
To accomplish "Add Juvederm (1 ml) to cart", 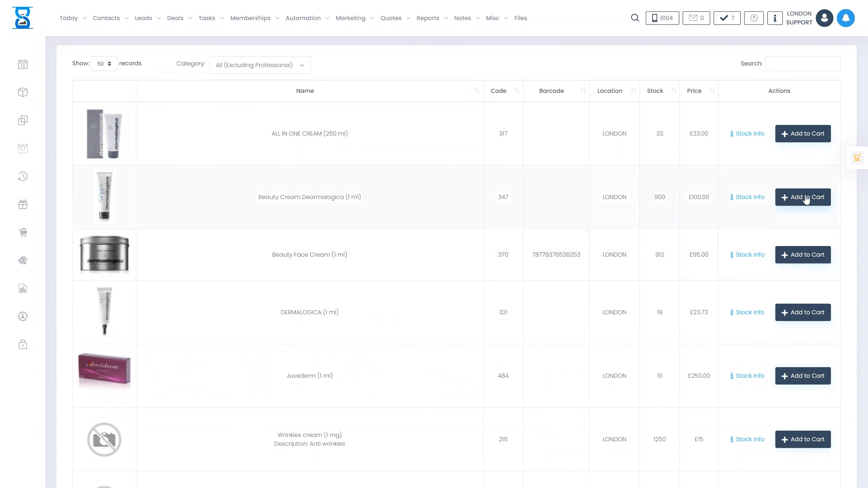I will 803,376.
